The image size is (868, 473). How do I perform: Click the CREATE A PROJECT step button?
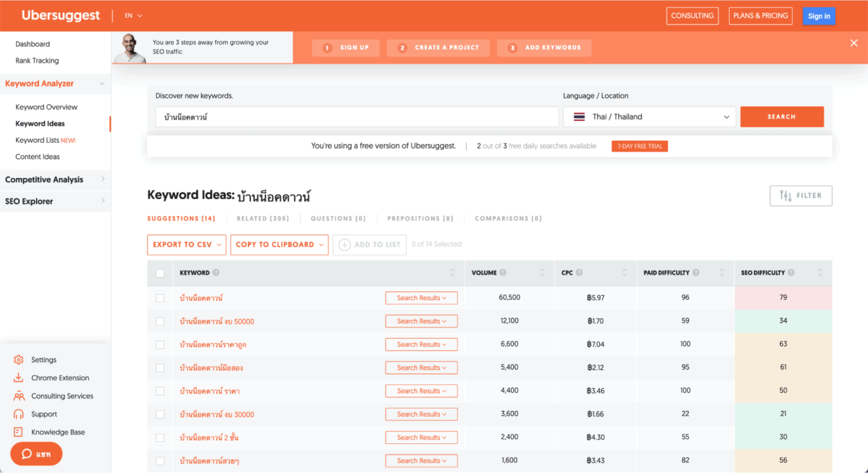[438, 48]
